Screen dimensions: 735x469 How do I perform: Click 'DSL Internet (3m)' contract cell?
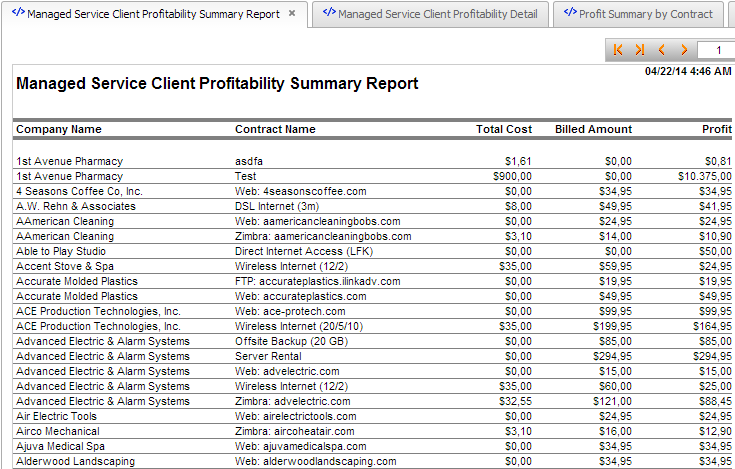pos(277,206)
